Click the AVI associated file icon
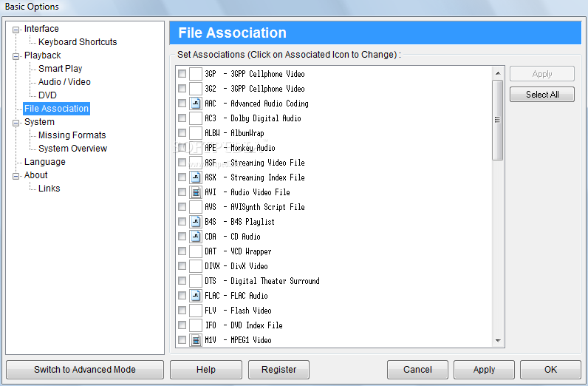The height and width of the screenshot is (386, 588). click(196, 192)
